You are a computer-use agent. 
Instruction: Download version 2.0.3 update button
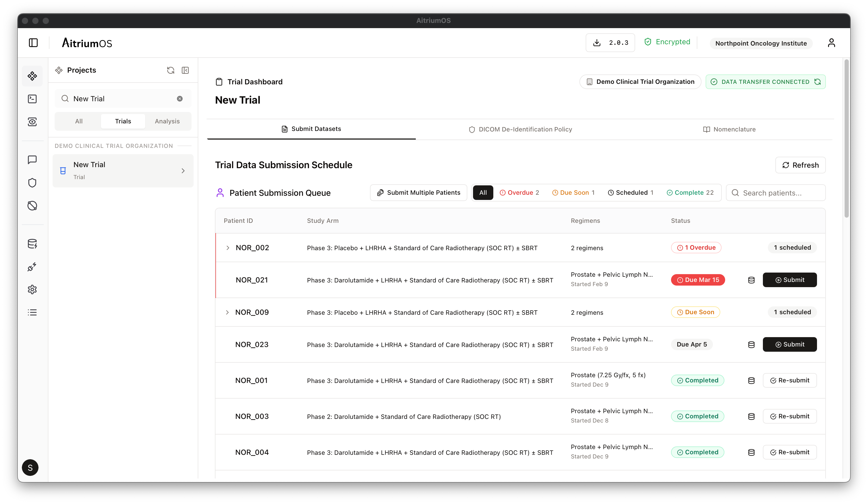tap(610, 43)
